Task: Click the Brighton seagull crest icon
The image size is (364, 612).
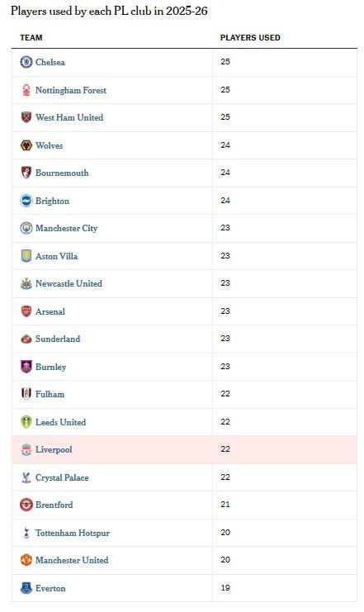Action: (26, 201)
